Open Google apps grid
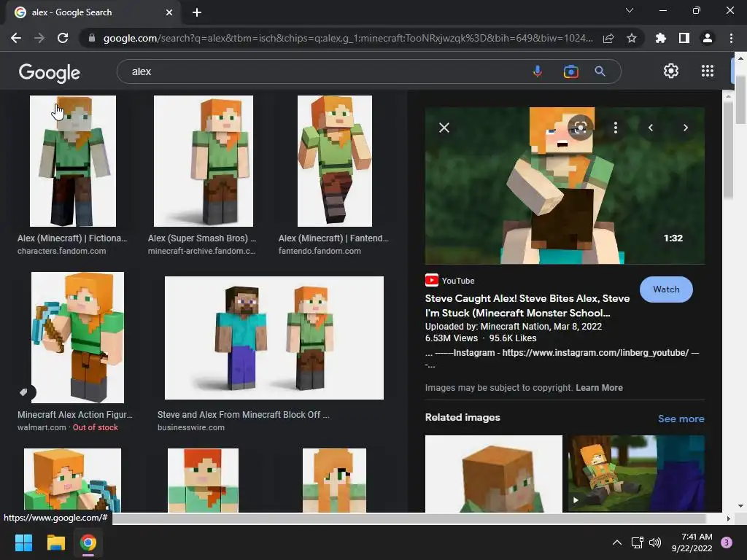The height and width of the screenshot is (560, 747). [x=708, y=71]
